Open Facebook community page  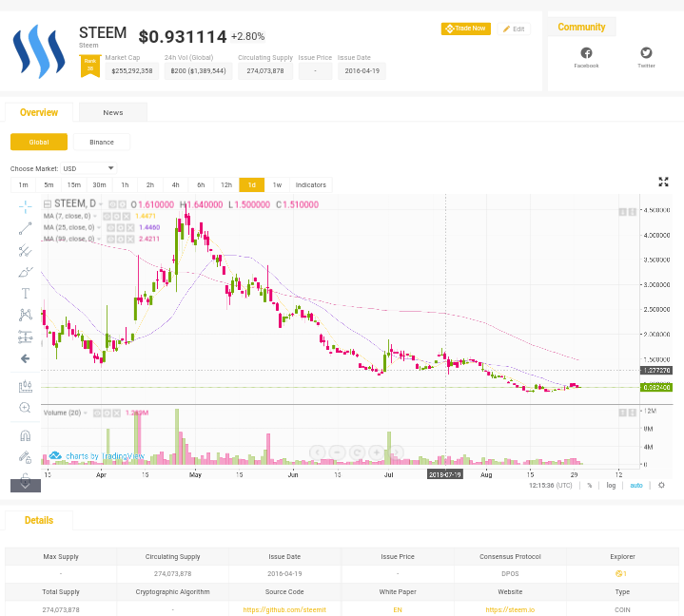click(x=586, y=58)
